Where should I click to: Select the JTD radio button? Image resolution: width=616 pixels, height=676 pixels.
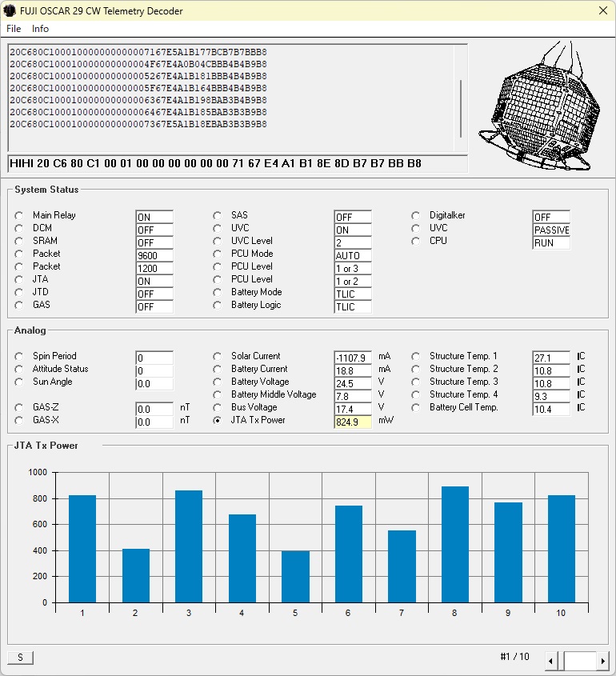click(19, 292)
